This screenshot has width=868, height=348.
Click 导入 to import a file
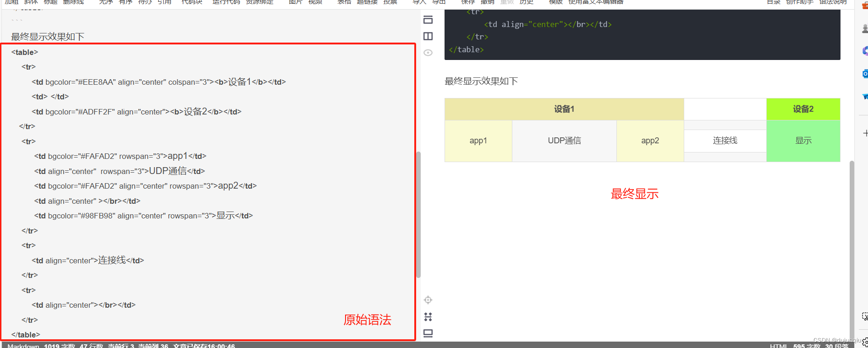(x=419, y=2)
